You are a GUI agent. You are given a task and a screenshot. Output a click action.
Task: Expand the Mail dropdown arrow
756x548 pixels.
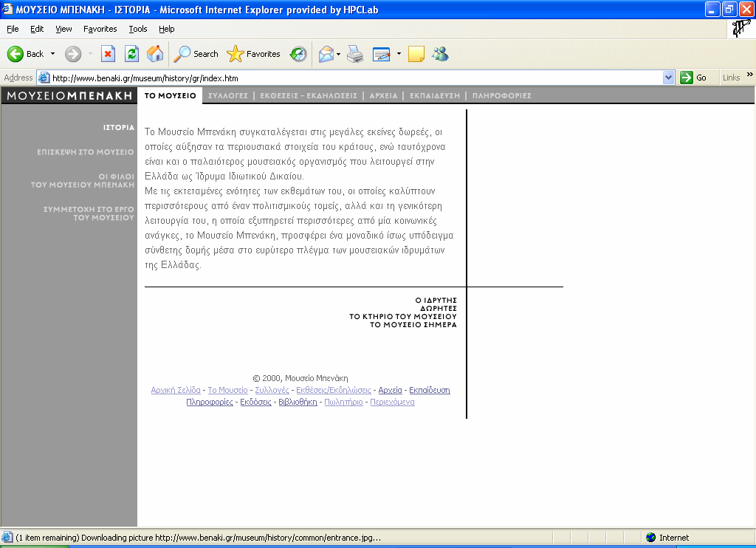(338, 54)
